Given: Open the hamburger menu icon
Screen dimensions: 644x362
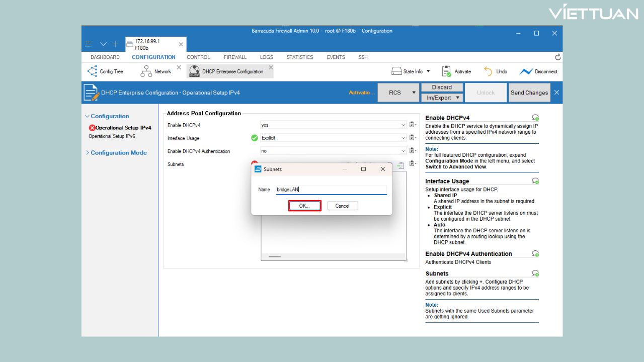Looking at the screenshot, I should pos(88,44).
